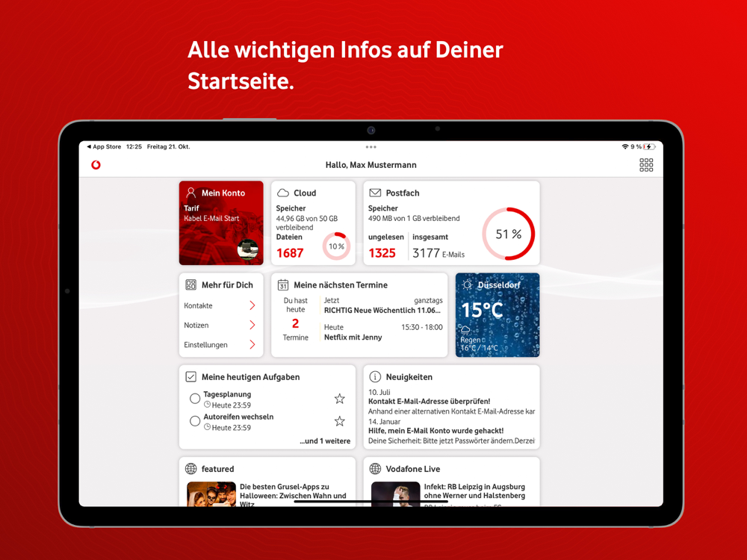Image resolution: width=747 pixels, height=560 pixels.
Task: Tap the clock icon under Autoreifen wechseln
Action: point(207,427)
